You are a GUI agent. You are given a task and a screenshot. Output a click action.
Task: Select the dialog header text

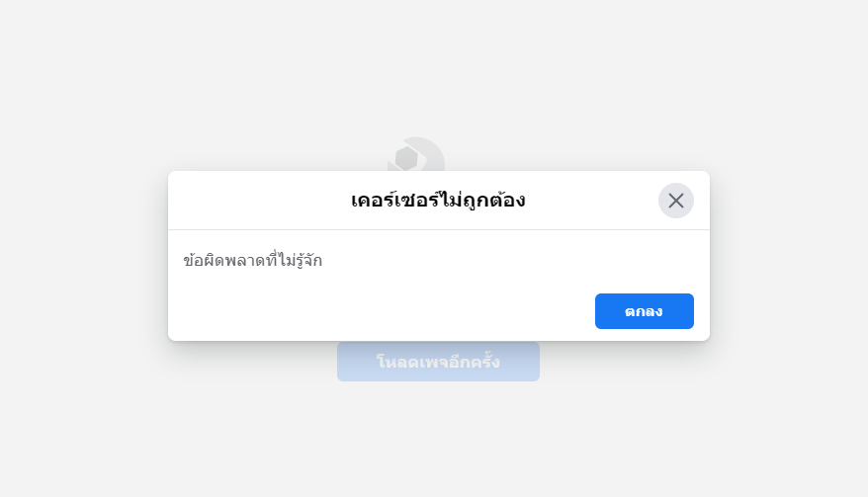(x=438, y=201)
